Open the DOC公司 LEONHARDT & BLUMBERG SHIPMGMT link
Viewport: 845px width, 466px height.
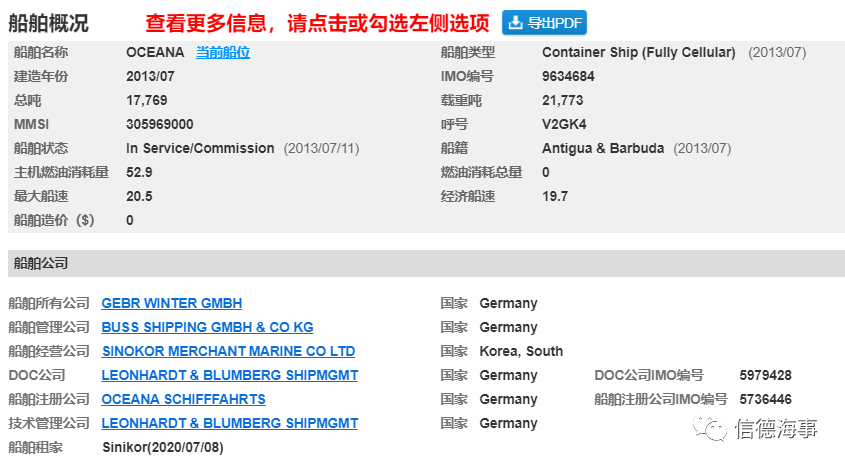[x=230, y=375]
